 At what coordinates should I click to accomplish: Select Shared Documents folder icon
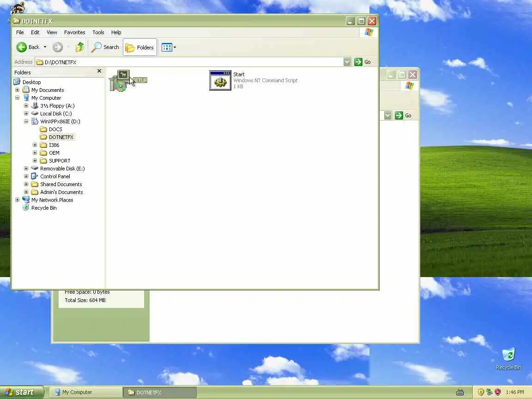(x=35, y=184)
